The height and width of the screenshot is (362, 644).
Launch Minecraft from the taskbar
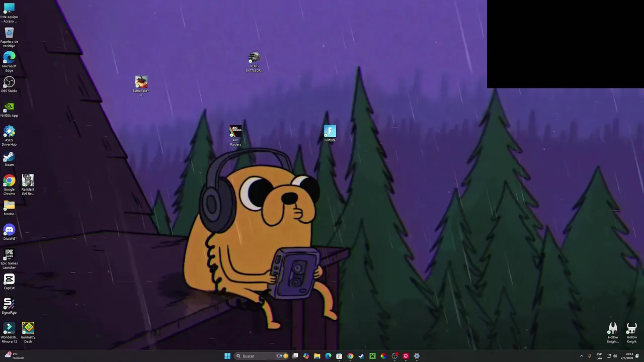(372, 356)
